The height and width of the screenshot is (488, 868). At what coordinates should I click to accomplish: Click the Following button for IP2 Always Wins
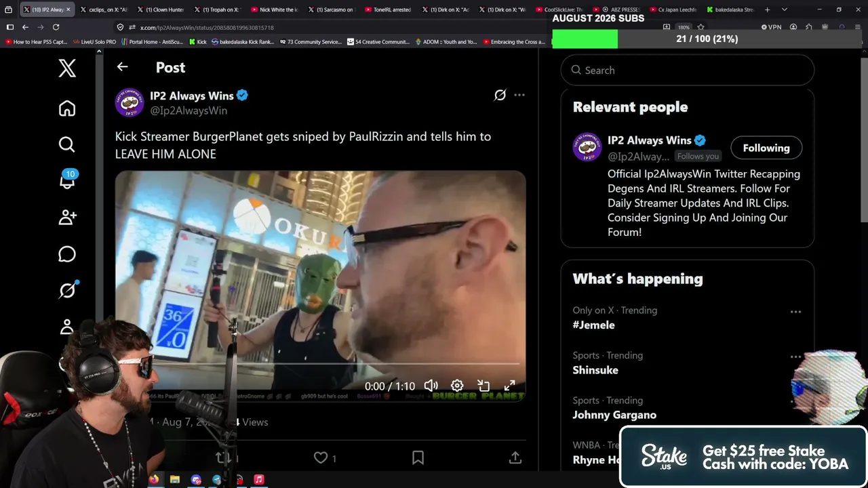[766, 148]
